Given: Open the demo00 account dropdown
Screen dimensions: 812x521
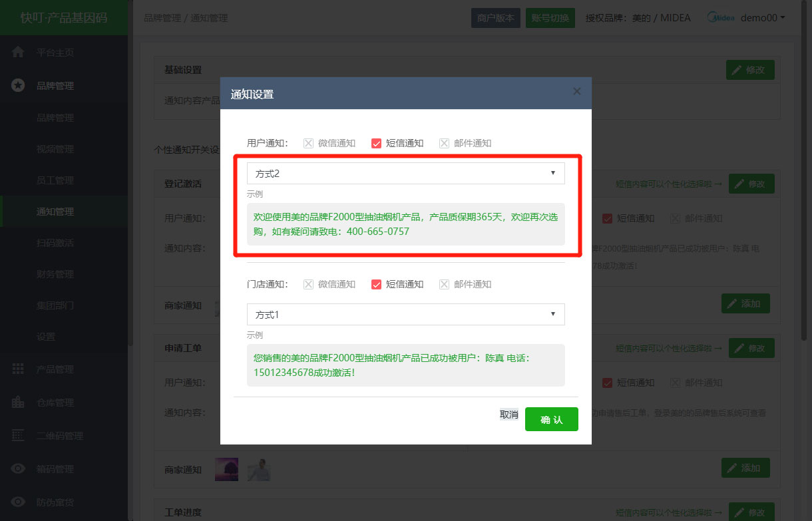Looking at the screenshot, I should tap(763, 18).
